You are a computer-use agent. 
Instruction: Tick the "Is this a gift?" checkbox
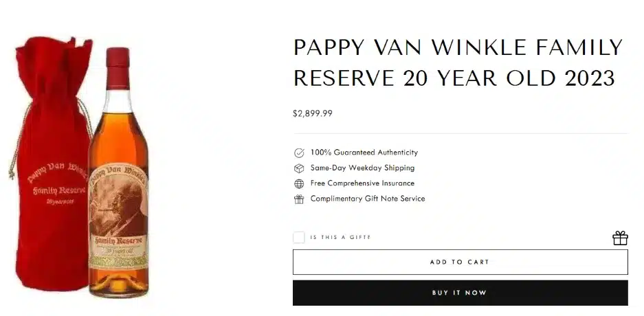(x=299, y=238)
